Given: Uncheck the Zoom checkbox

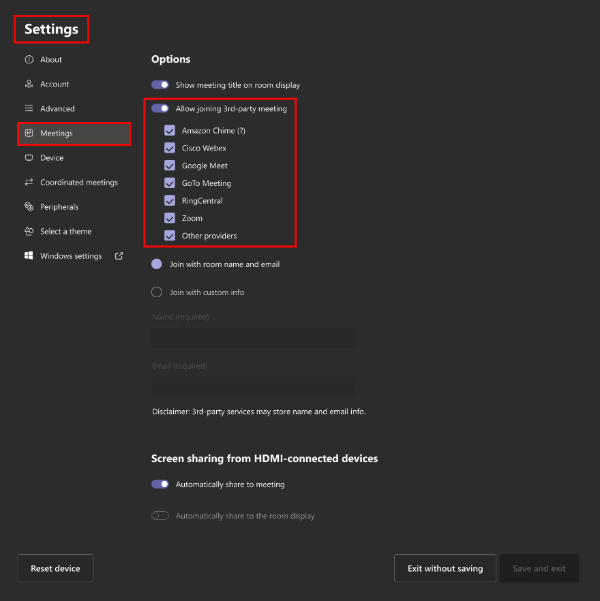Looking at the screenshot, I should [x=169, y=218].
